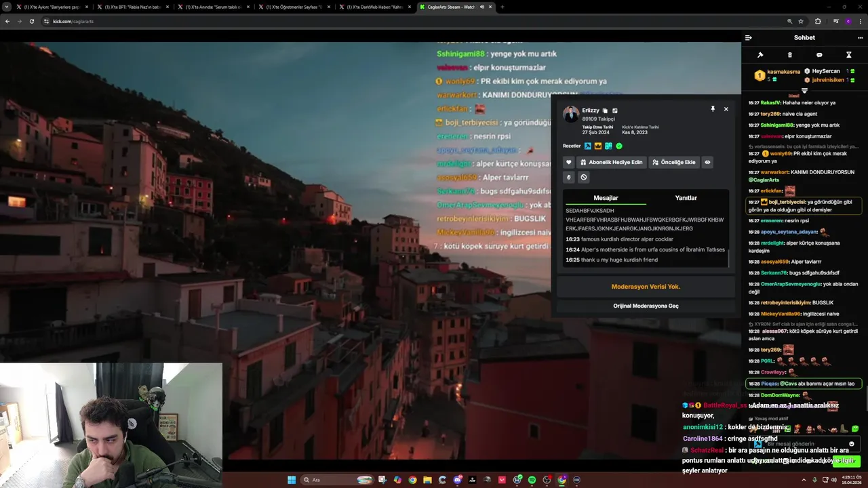Viewport: 868px width, 488px height.
Task: Click the streamer webcam overlay
Action: pos(111,425)
